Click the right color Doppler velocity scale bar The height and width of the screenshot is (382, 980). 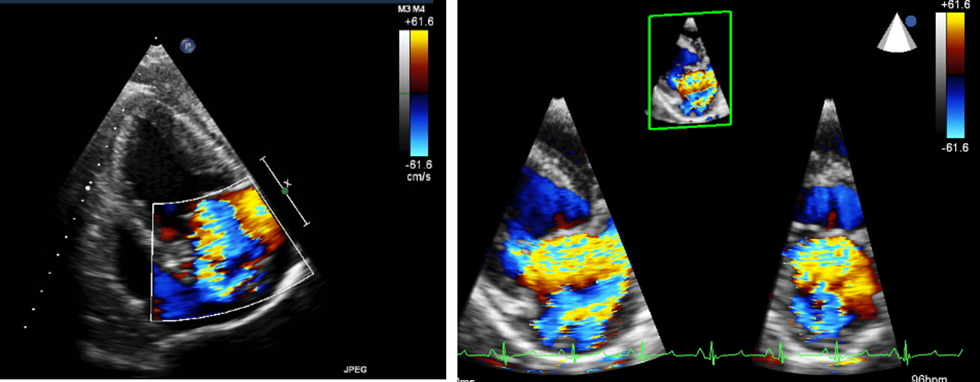pos(956,74)
